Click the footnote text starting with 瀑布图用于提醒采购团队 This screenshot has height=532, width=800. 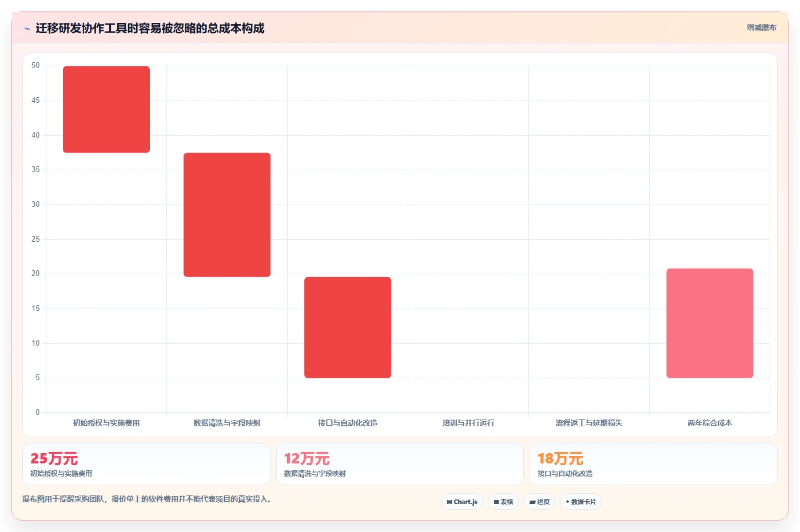146,499
